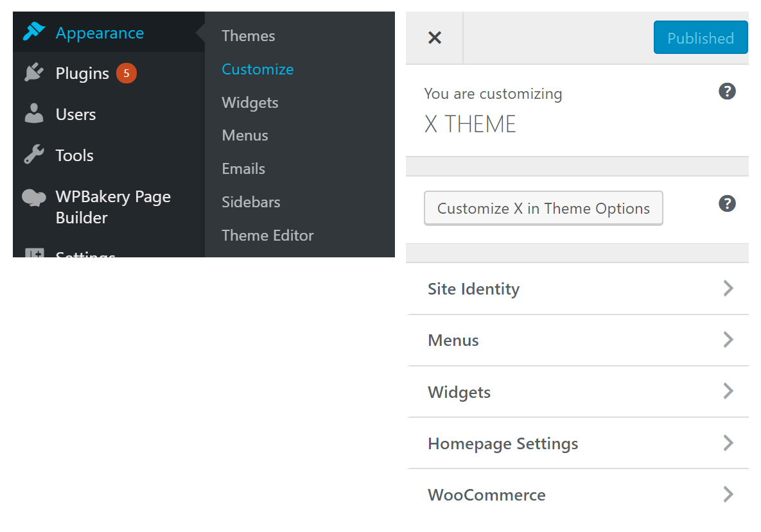The image size is (761, 532).
Task: Click the Published button
Action: pyautogui.click(x=700, y=38)
